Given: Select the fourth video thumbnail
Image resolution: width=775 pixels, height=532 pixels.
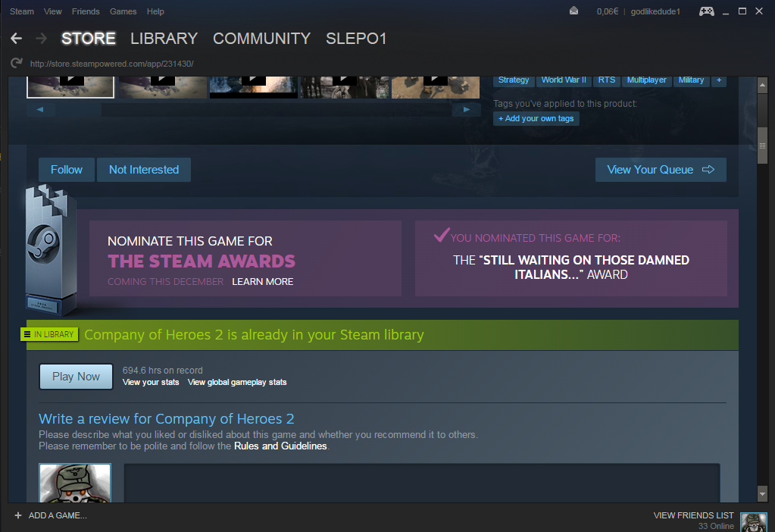Looking at the screenshot, I should 345,87.
